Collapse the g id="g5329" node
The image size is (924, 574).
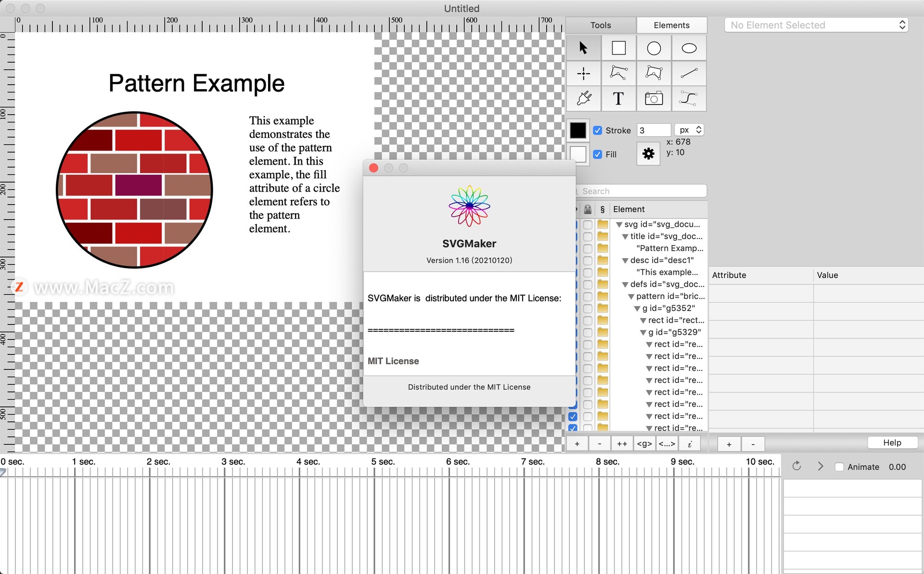click(x=643, y=333)
